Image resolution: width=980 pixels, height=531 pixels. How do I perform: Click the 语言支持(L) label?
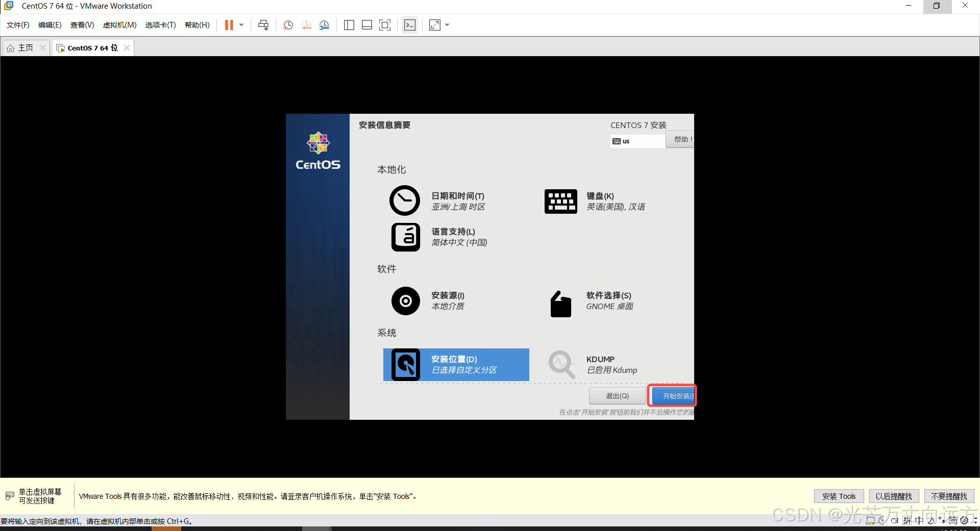click(453, 232)
